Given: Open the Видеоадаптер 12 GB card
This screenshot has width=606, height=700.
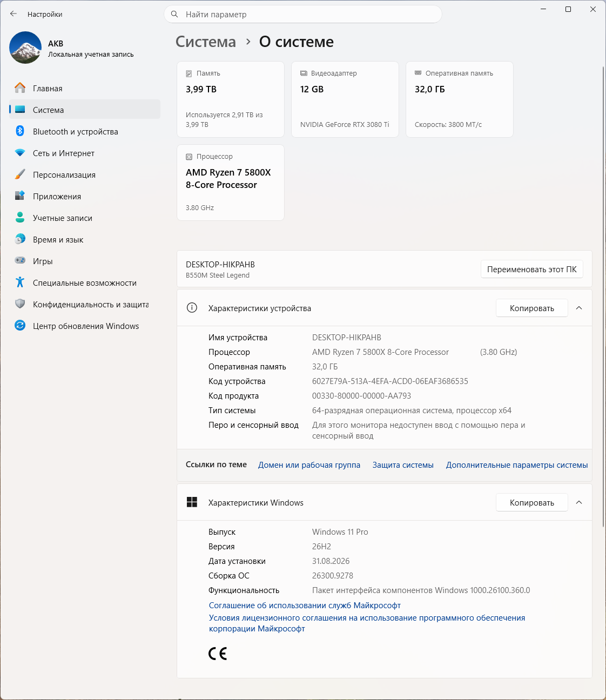Looking at the screenshot, I should tap(345, 99).
